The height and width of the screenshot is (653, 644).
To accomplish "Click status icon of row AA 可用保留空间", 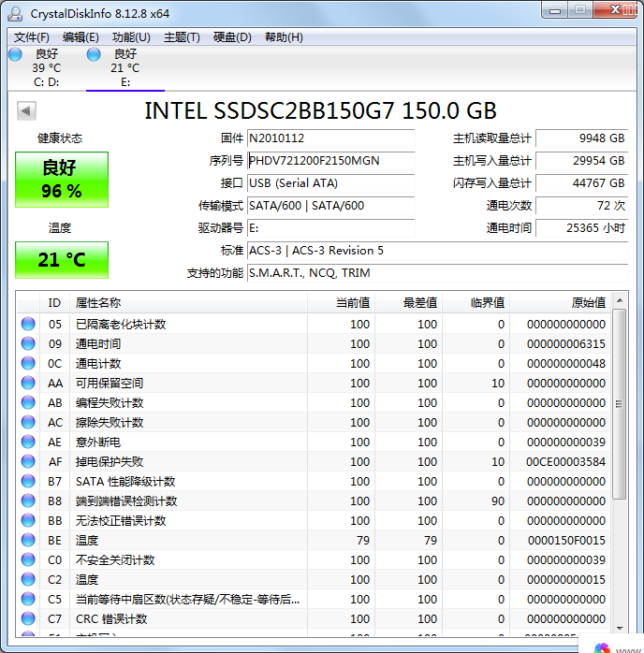I will [x=28, y=383].
